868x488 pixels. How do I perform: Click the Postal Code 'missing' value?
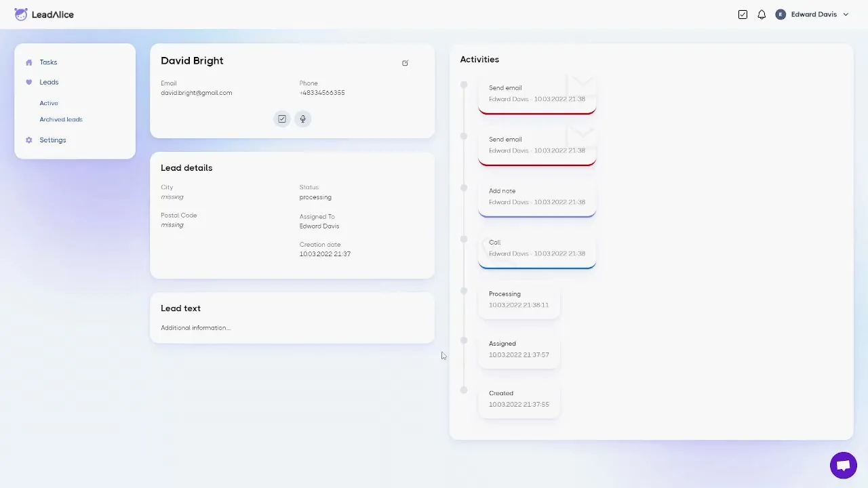(172, 225)
